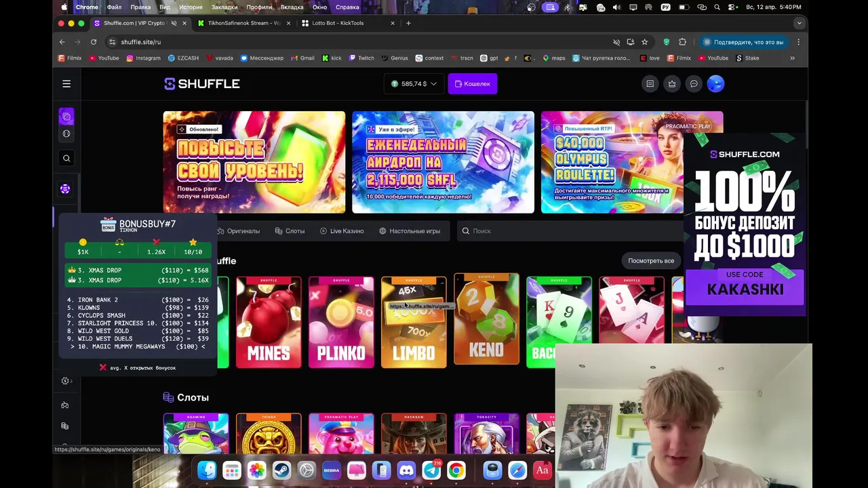868x488 pixels.
Task: Open the user profile avatar
Action: pos(715,83)
